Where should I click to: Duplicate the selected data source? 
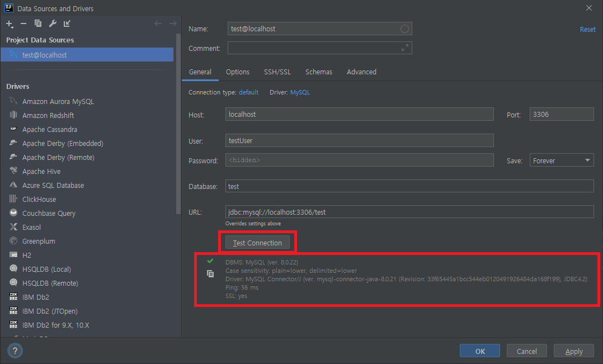click(37, 24)
